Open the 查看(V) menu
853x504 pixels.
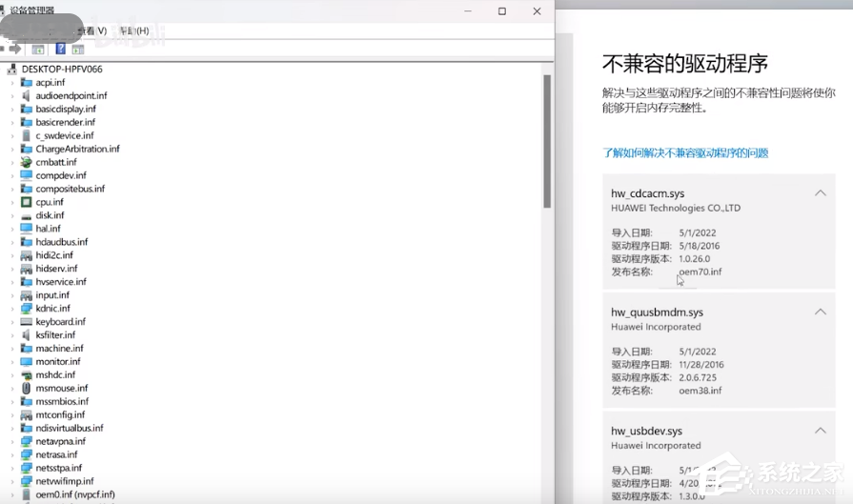tap(92, 30)
